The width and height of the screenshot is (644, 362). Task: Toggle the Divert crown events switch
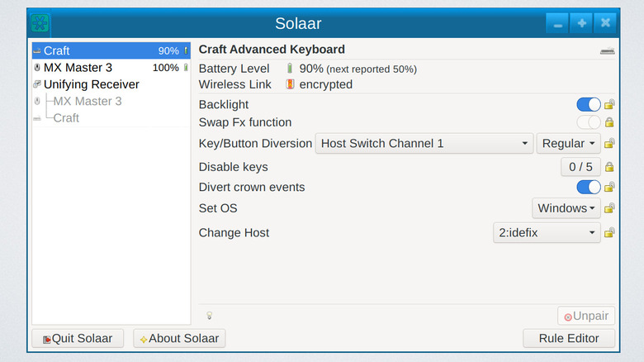(x=589, y=187)
